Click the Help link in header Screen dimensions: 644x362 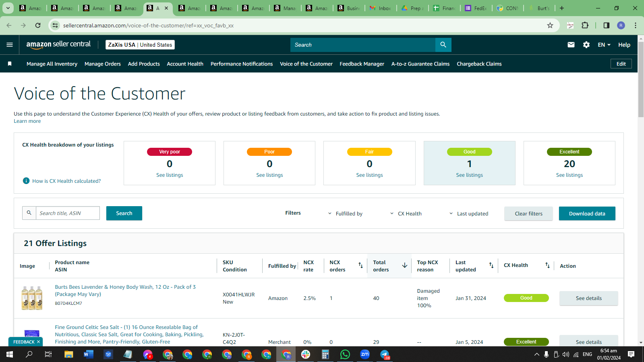pyautogui.click(x=624, y=45)
